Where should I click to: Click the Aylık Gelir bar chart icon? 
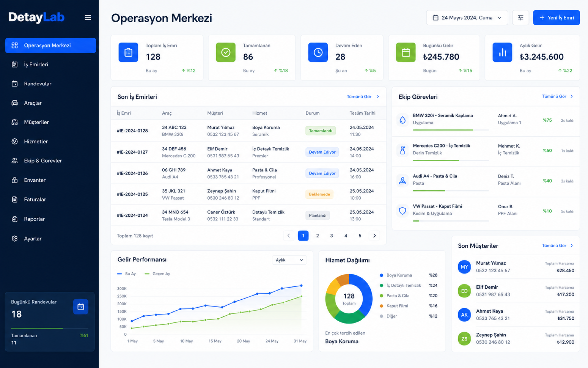pyautogui.click(x=502, y=52)
